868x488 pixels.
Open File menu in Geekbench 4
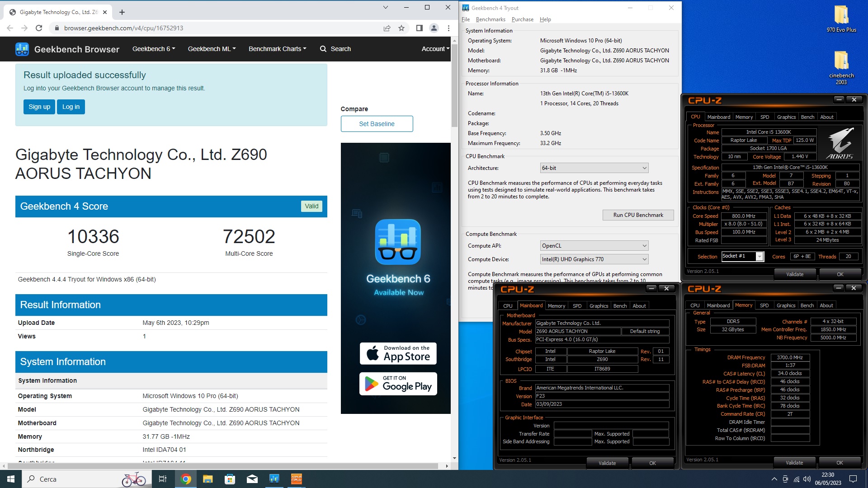point(466,19)
